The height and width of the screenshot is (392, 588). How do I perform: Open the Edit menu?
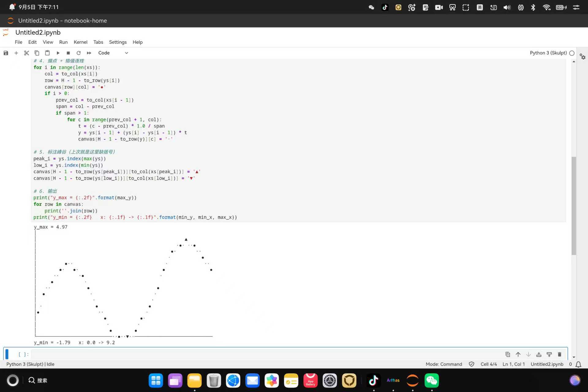tap(32, 42)
